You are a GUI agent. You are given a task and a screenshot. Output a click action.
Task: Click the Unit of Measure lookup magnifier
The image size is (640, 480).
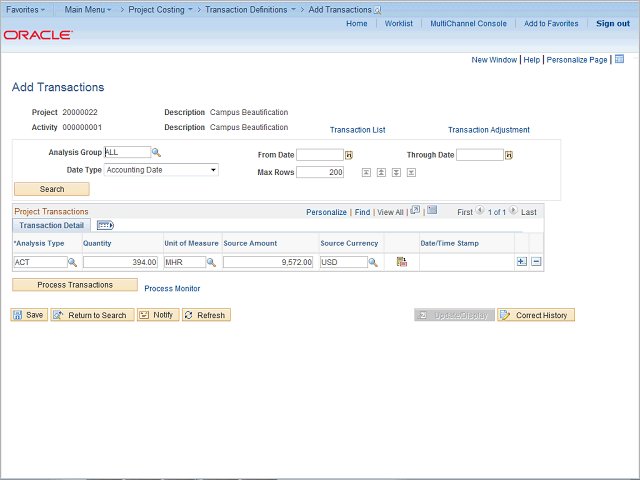point(211,262)
